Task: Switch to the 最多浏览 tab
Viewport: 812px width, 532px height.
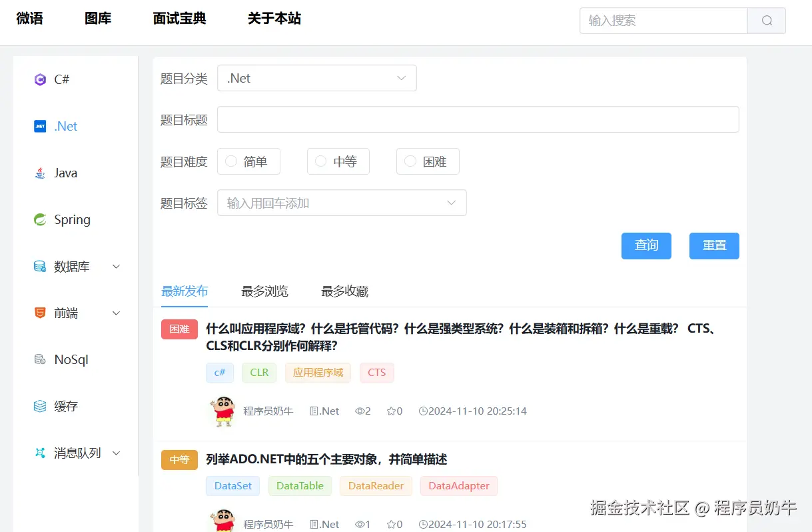Action: tap(264, 291)
